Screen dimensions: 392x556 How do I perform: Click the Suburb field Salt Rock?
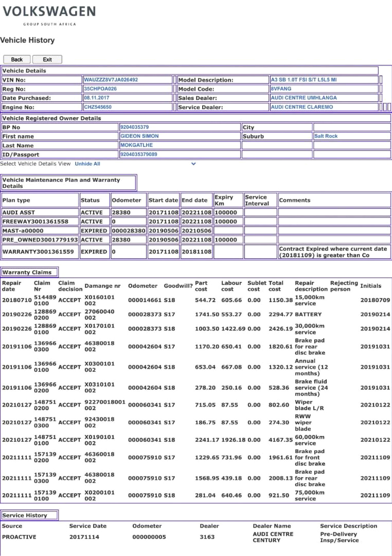click(x=352, y=136)
